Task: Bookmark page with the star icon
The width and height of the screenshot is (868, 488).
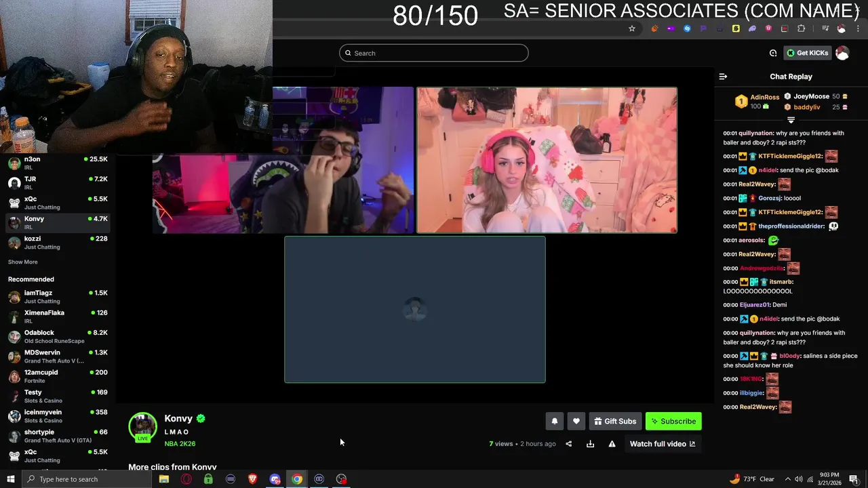Action: pos(632,28)
